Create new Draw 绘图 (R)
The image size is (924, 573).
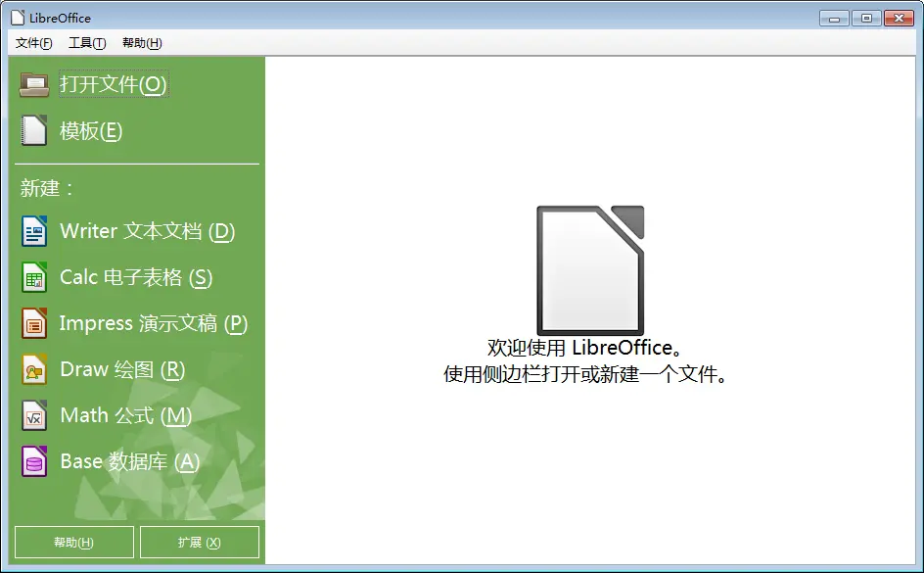pos(122,369)
